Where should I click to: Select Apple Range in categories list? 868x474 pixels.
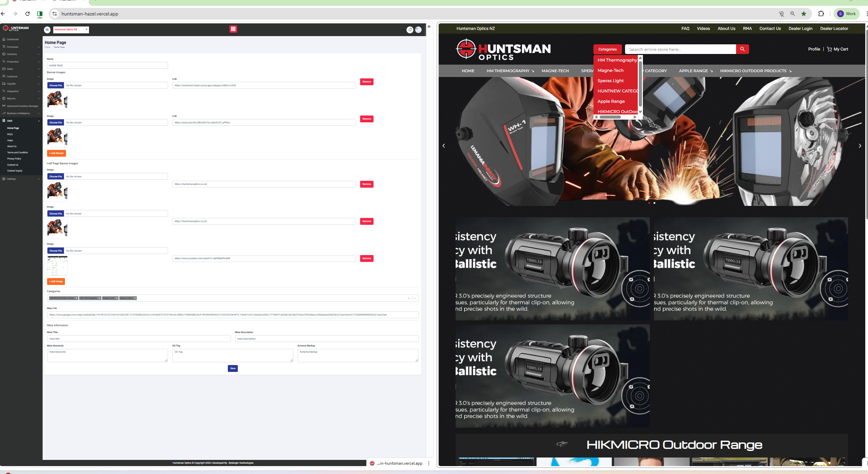pos(611,101)
